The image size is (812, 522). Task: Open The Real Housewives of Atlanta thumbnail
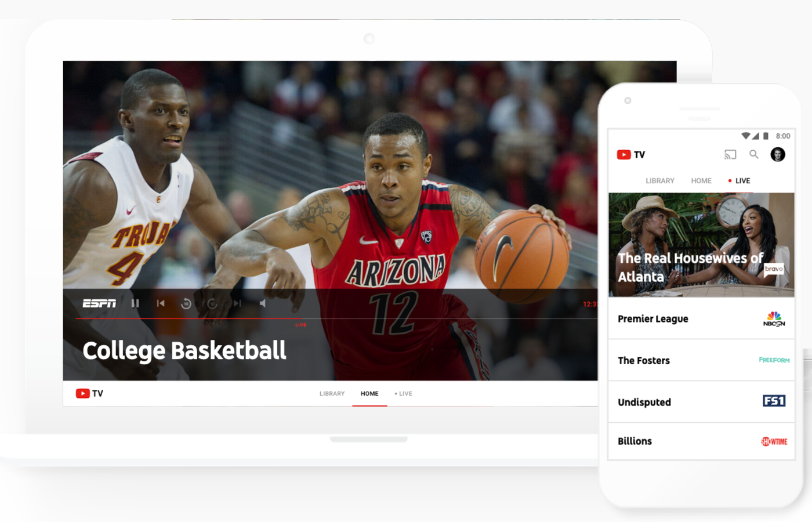pyautogui.click(x=701, y=245)
